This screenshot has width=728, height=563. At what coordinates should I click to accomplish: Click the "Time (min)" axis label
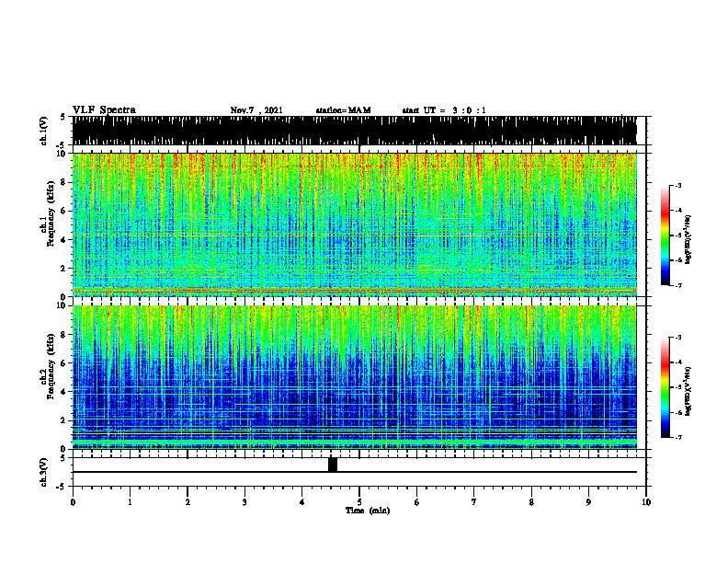click(368, 511)
